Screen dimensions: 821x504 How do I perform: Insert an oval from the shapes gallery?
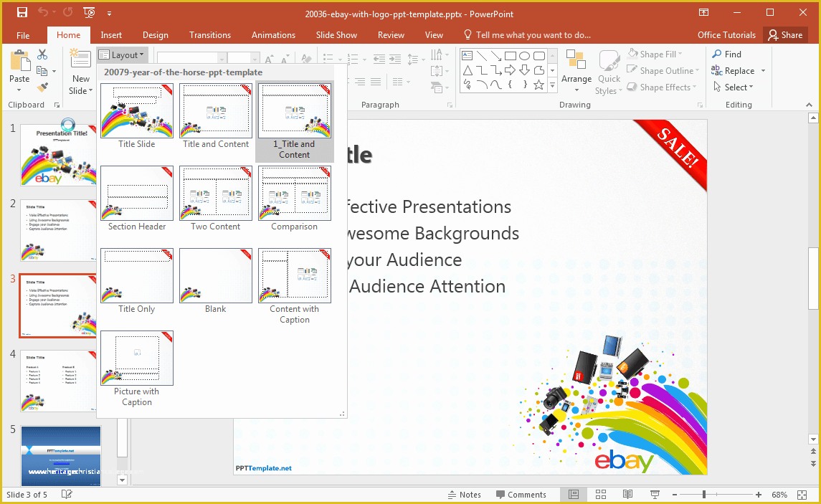[x=525, y=55]
